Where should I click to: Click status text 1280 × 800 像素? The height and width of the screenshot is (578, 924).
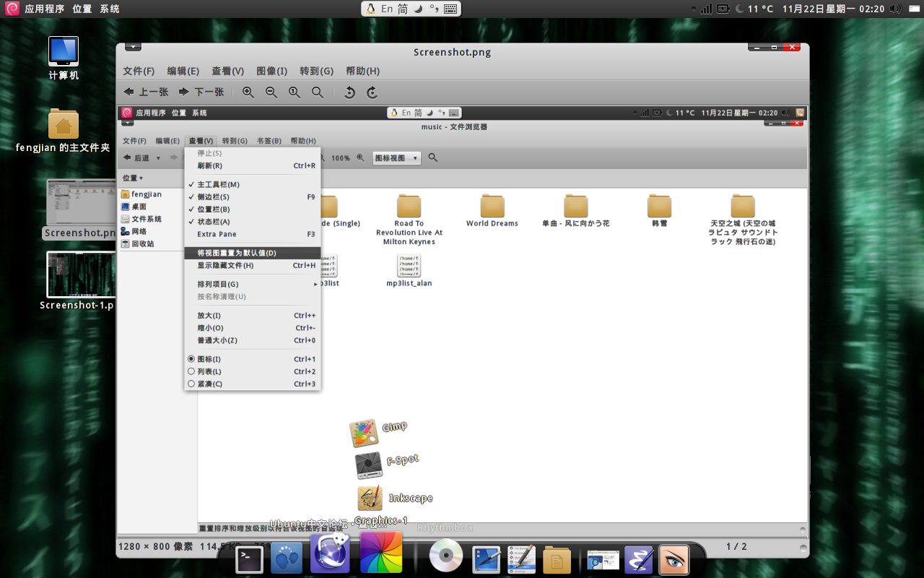155,547
